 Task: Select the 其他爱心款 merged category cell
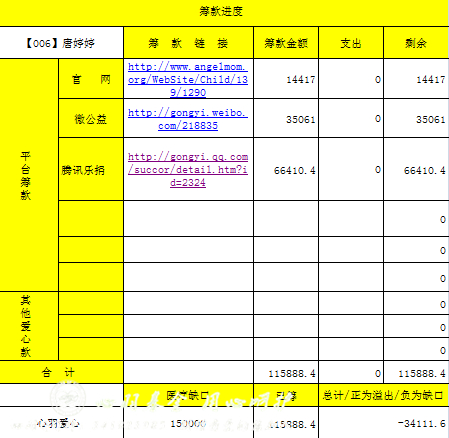29,326
